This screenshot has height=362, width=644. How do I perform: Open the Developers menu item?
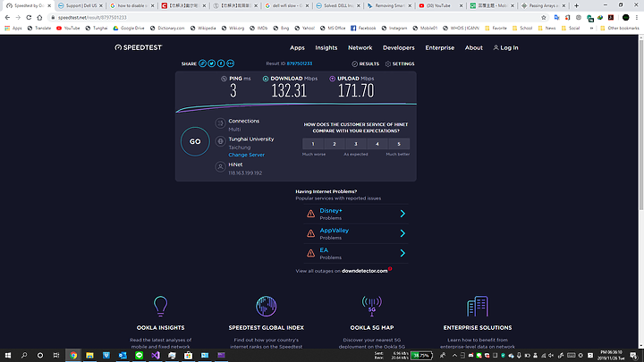point(398,47)
